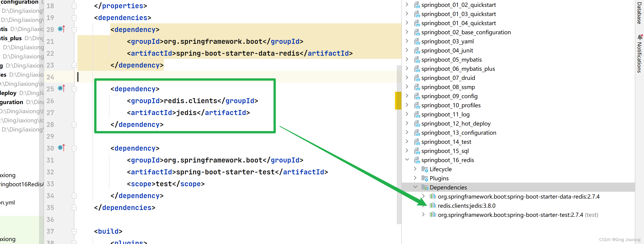Expand the spring-boot-starter-test dependency
The width and height of the screenshot is (644, 244).
click(x=423, y=215)
